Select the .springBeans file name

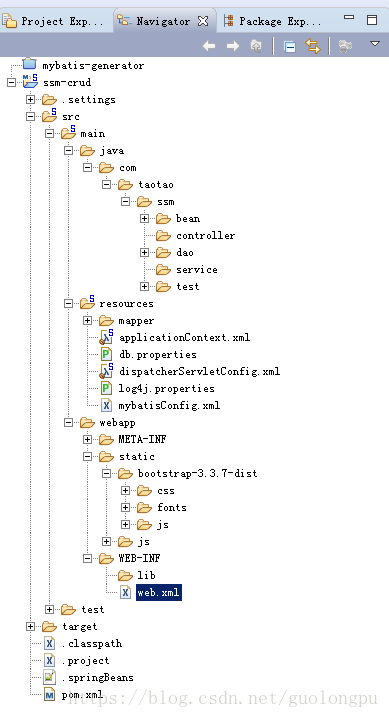(98, 677)
